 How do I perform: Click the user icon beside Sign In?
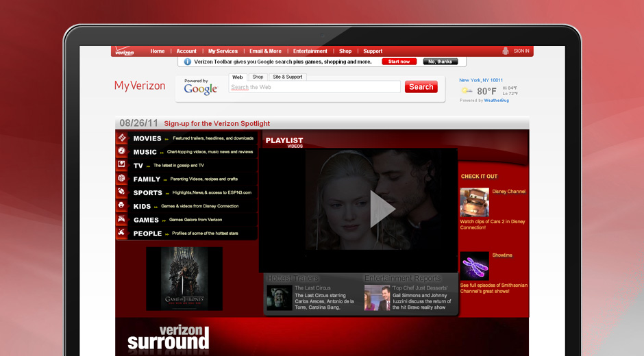(506, 51)
